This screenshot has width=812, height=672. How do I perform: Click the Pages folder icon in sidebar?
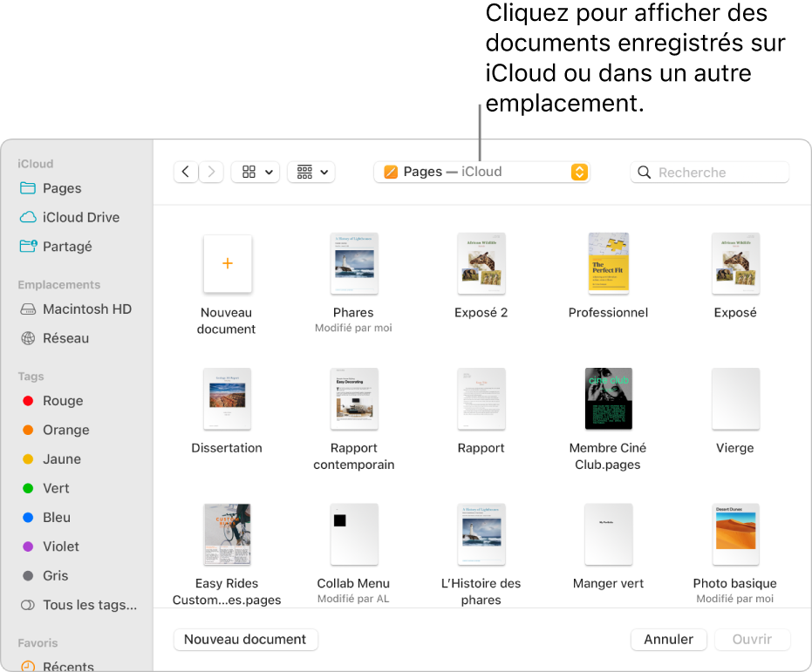27,187
